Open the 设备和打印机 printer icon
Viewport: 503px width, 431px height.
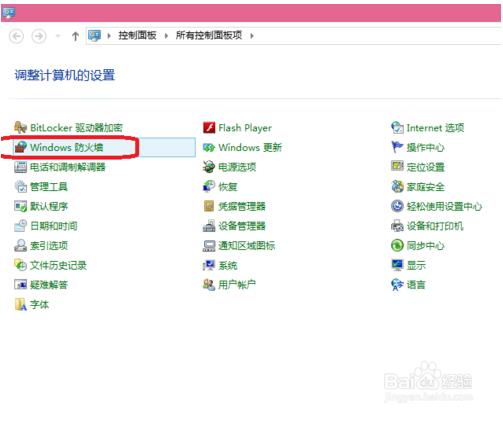[397, 226]
